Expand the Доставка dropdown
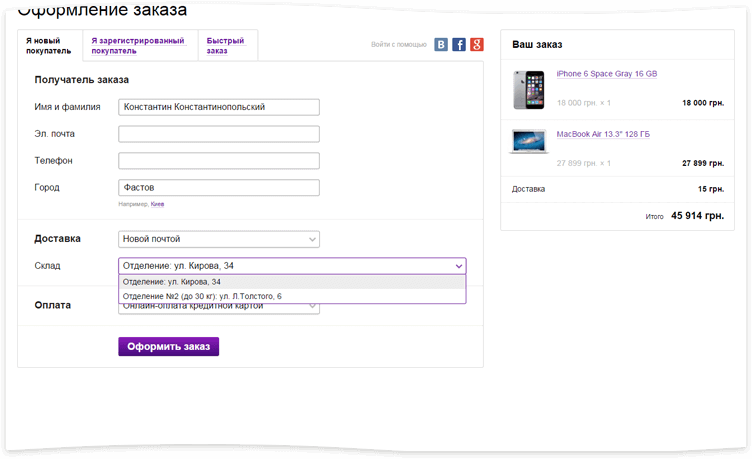The height and width of the screenshot is (459, 752). [218, 239]
